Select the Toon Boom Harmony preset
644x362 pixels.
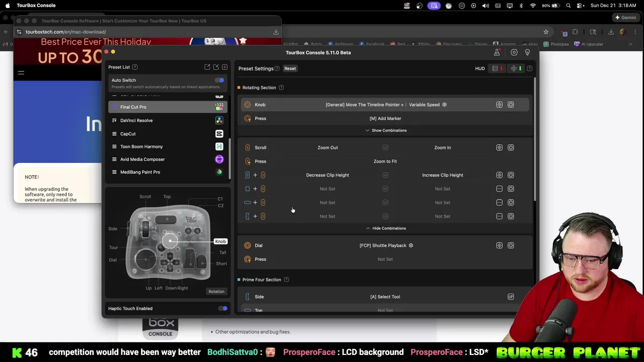pyautogui.click(x=168, y=146)
